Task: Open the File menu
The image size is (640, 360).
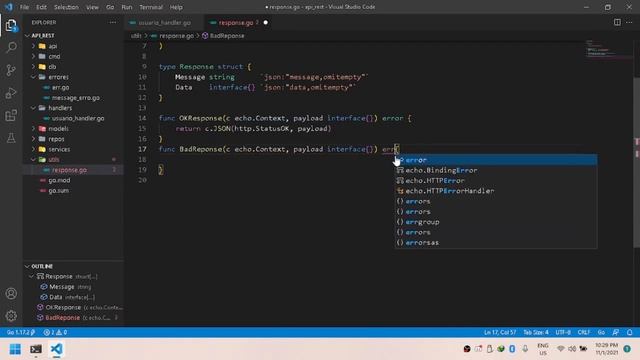Action: (x=24, y=7)
